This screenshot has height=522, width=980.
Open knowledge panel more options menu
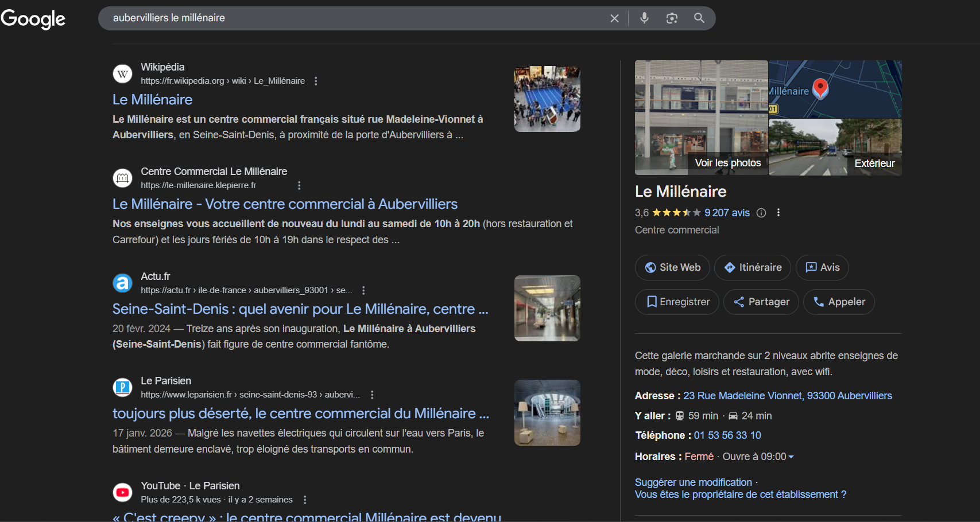tap(778, 212)
